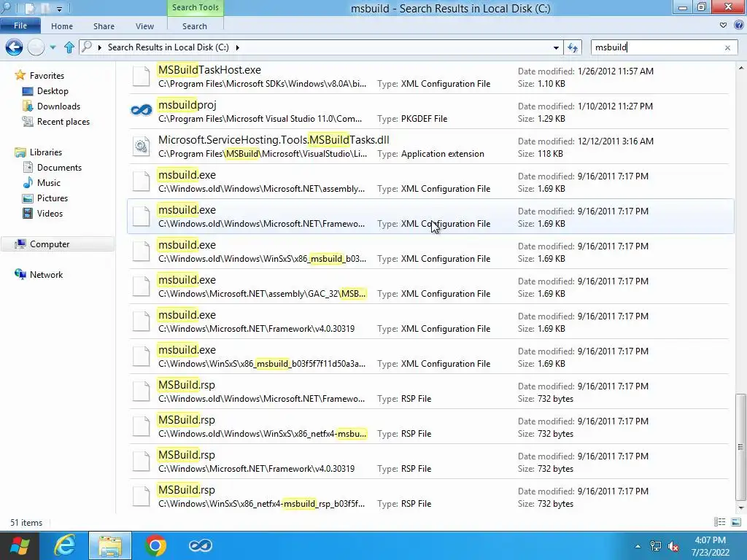Viewport: 747px width, 560px height.
Task: Select the Search Tools contextual tab
Action: click(196, 7)
